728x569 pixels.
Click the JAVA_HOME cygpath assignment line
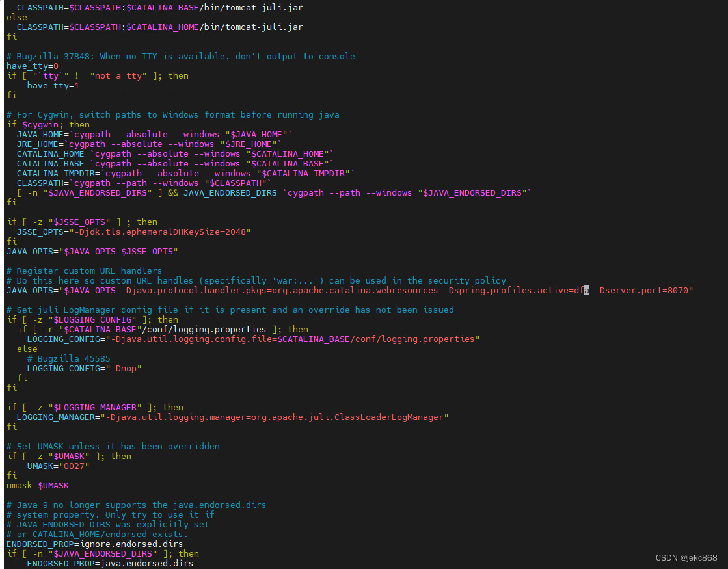pos(154,135)
